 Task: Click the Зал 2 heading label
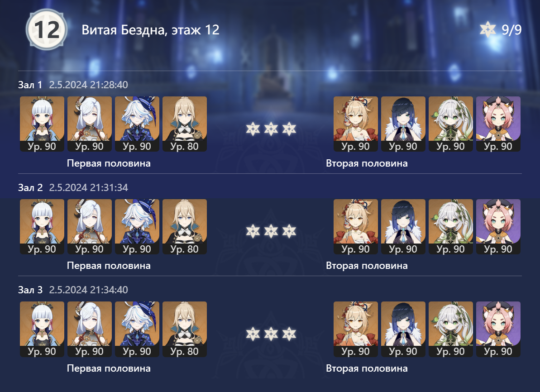30,187
